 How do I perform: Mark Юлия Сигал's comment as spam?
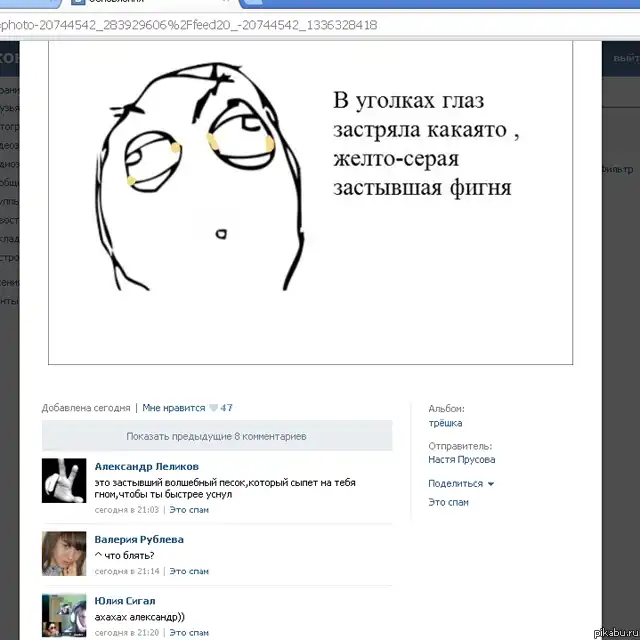[x=189, y=632]
